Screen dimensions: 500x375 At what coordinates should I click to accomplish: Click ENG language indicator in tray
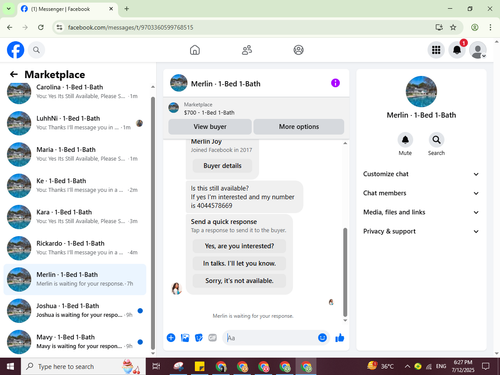pos(441,366)
